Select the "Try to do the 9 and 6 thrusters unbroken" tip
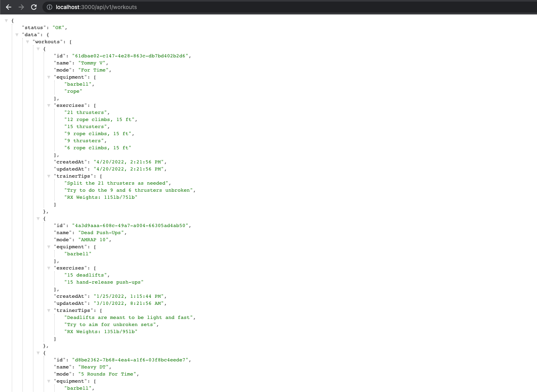The image size is (537, 392). coord(129,190)
